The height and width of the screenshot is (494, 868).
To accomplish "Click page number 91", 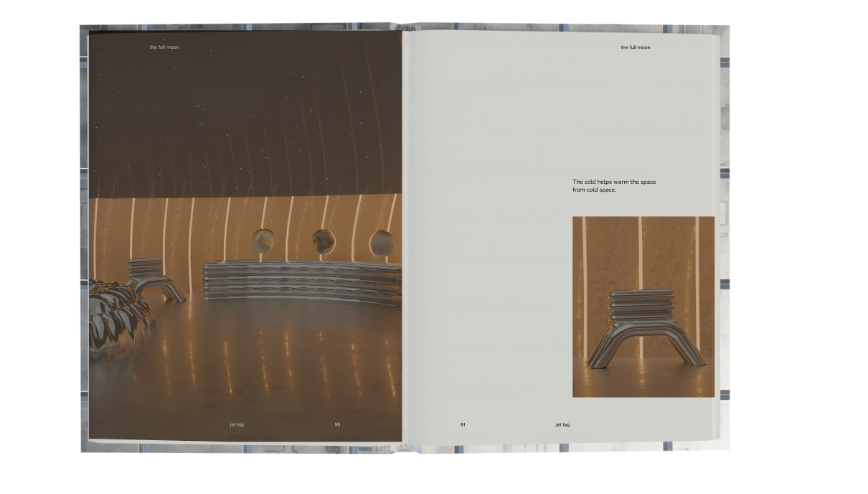I will click(x=463, y=424).
